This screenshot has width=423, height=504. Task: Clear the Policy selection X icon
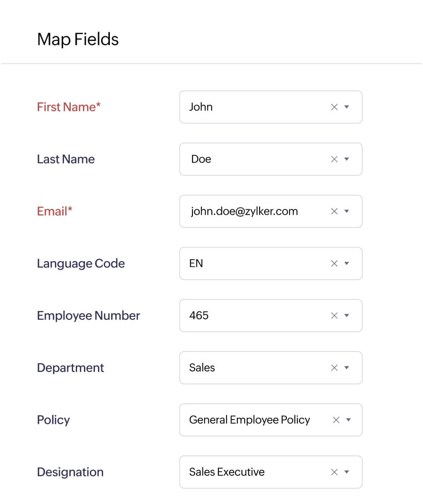336,420
